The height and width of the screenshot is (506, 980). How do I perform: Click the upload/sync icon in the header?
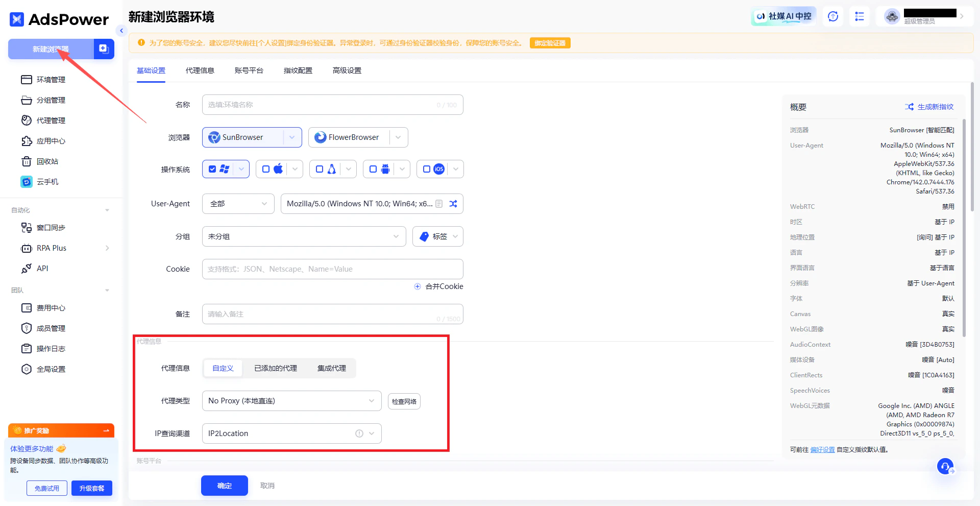pyautogui.click(x=833, y=16)
